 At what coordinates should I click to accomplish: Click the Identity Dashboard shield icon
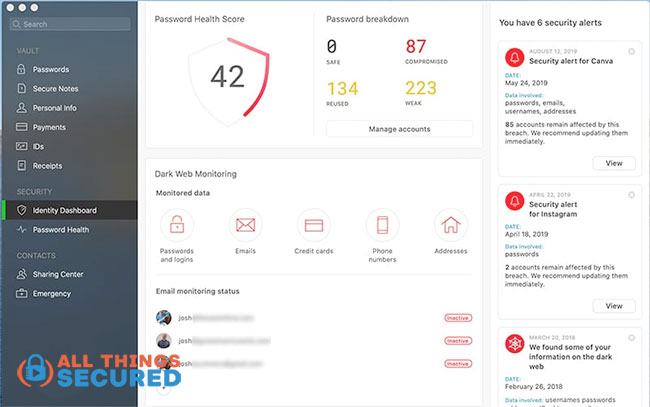(22, 210)
